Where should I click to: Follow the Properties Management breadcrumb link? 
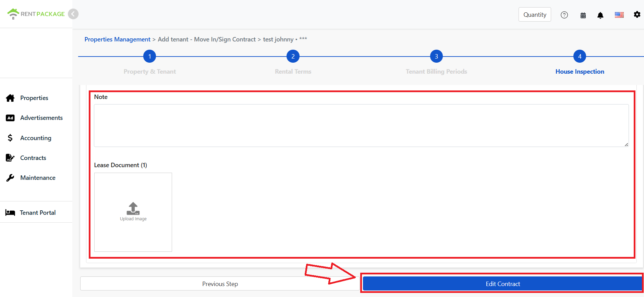pyautogui.click(x=117, y=39)
